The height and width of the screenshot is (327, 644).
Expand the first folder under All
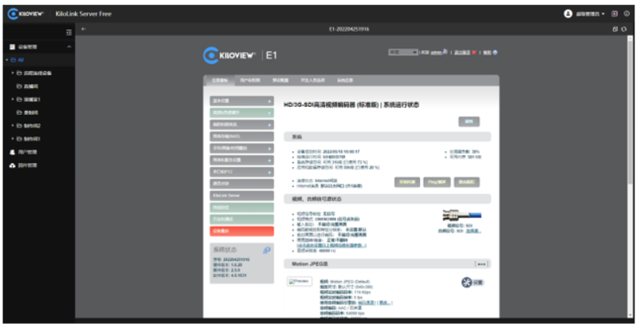[13, 73]
